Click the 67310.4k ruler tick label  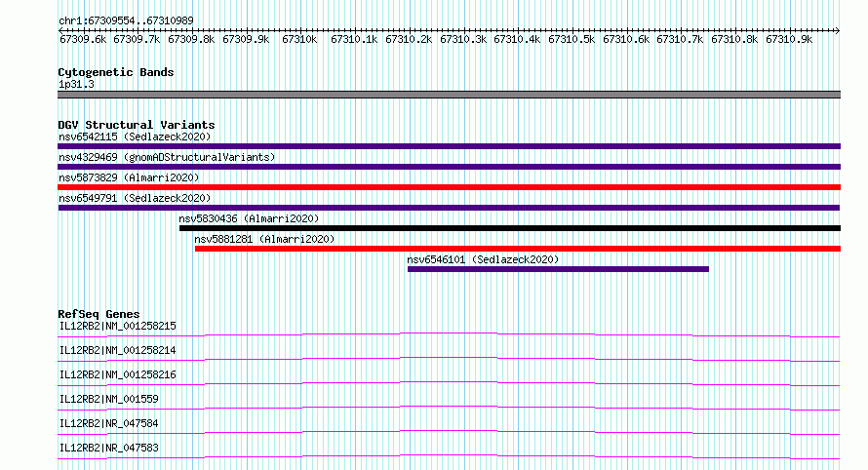517,39
